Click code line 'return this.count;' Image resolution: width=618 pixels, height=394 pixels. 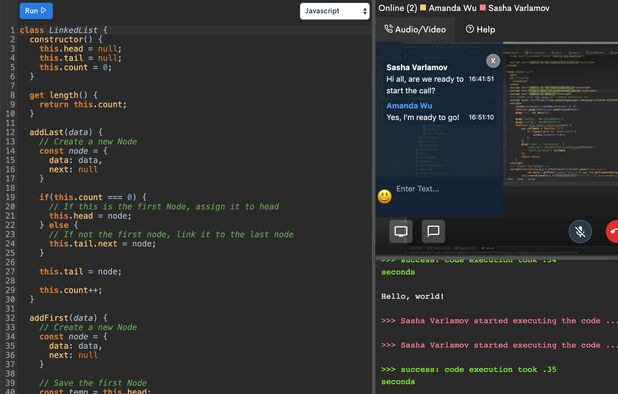point(83,104)
